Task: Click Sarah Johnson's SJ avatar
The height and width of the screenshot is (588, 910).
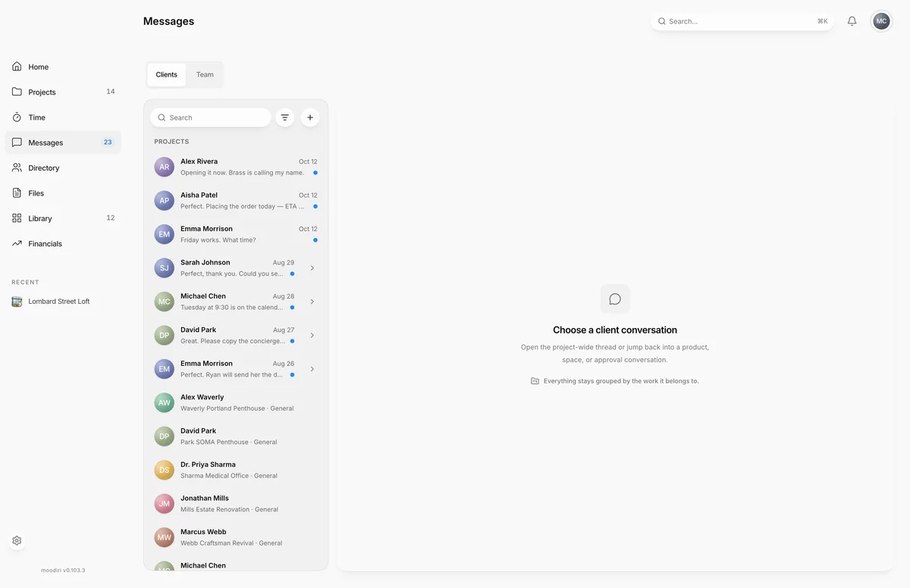Action: 165,268
